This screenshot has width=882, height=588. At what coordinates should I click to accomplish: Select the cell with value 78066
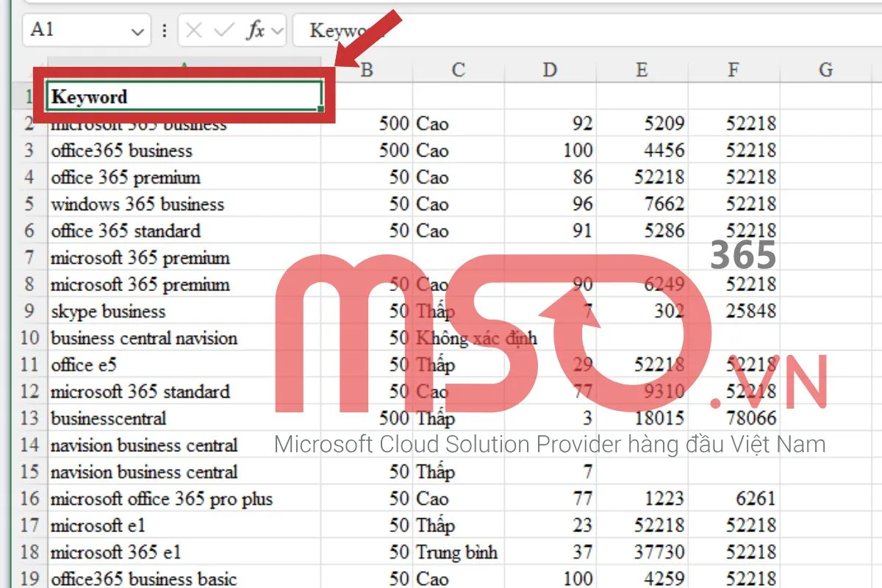(x=735, y=418)
